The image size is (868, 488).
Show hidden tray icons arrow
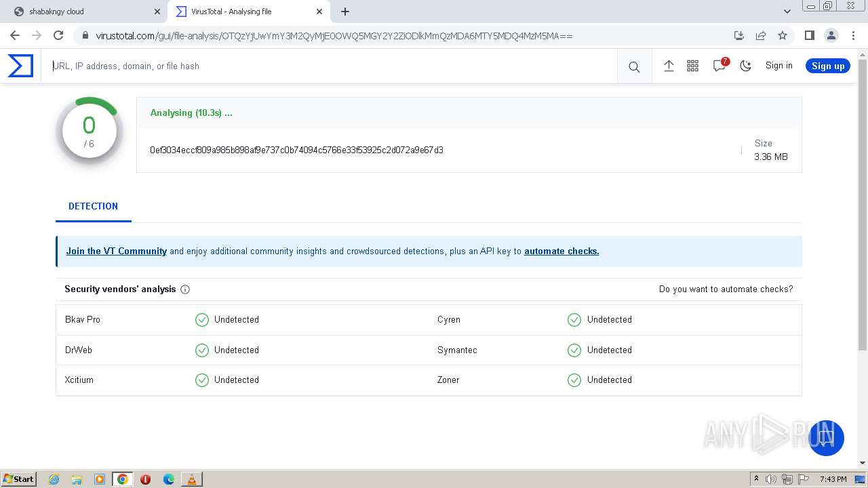click(x=756, y=479)
